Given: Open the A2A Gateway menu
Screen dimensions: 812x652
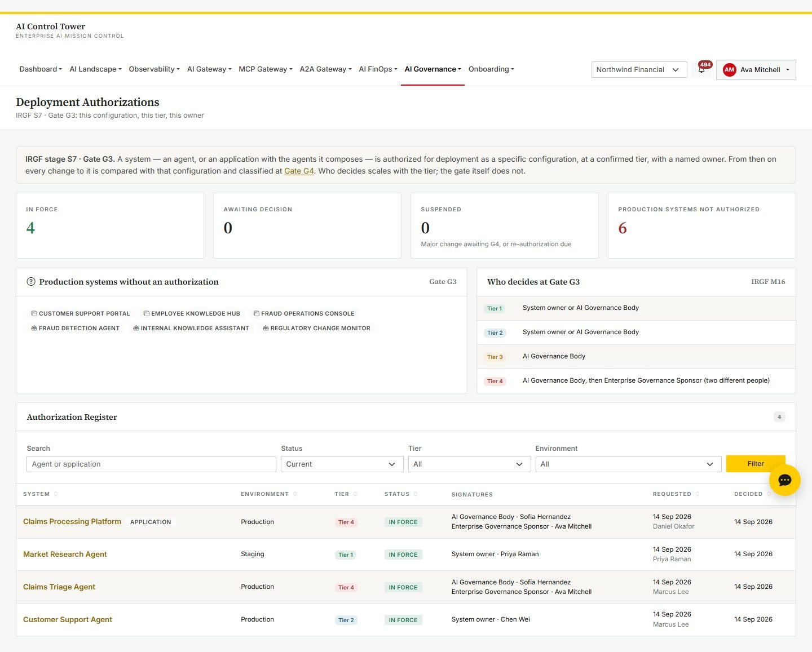Looking at the screenshot, I should (325, 69).
